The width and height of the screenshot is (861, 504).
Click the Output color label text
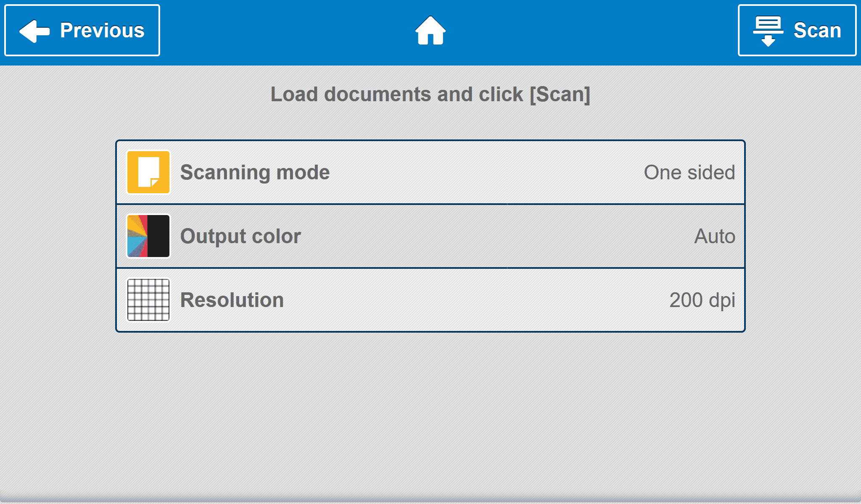click(x=240, y=236)
